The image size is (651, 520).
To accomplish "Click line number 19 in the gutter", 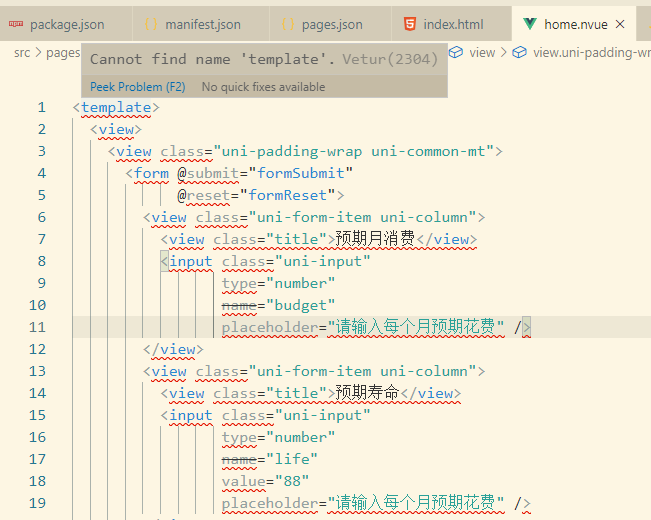I will pos(37,503).
